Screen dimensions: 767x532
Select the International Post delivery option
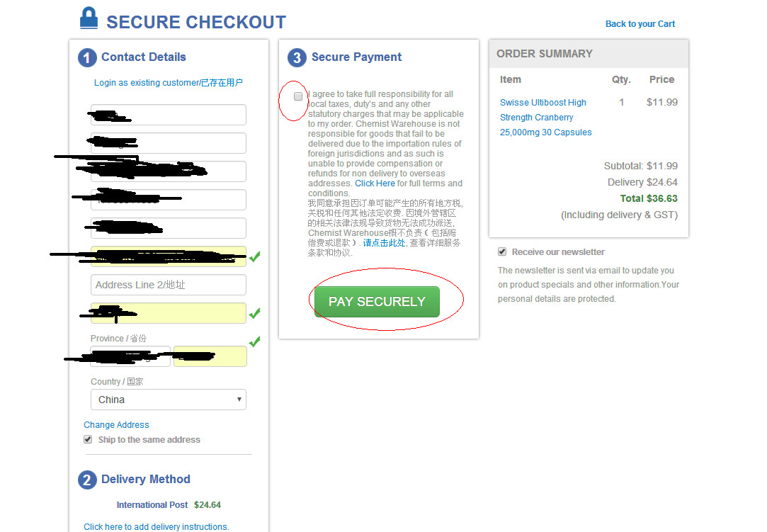pyautogui.click(x=152, y=505)
